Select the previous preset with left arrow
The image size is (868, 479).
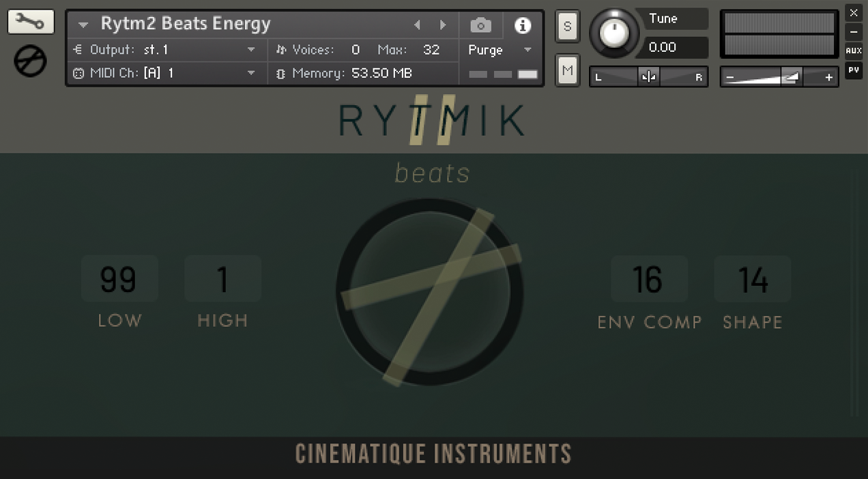[417, 25]
